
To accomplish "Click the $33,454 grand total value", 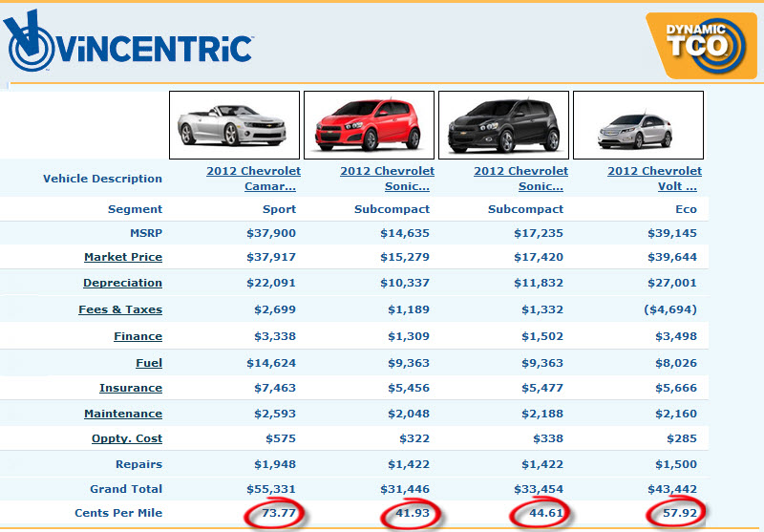I will point(539,489).
